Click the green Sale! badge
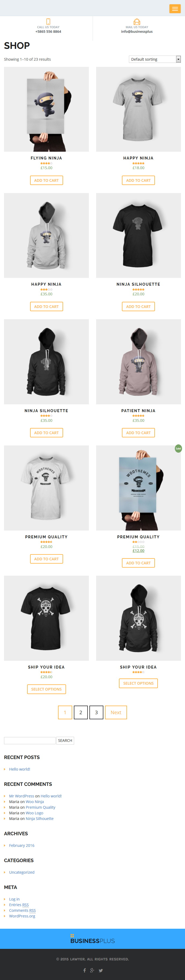Screen dimensions: 185x980 [x=178, y=449]
